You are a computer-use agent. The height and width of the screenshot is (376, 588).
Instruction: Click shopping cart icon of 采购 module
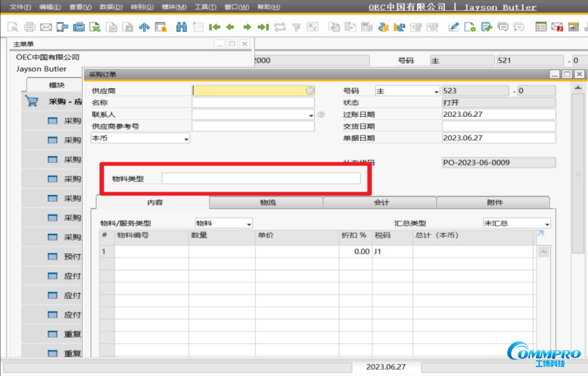[32, 101]
